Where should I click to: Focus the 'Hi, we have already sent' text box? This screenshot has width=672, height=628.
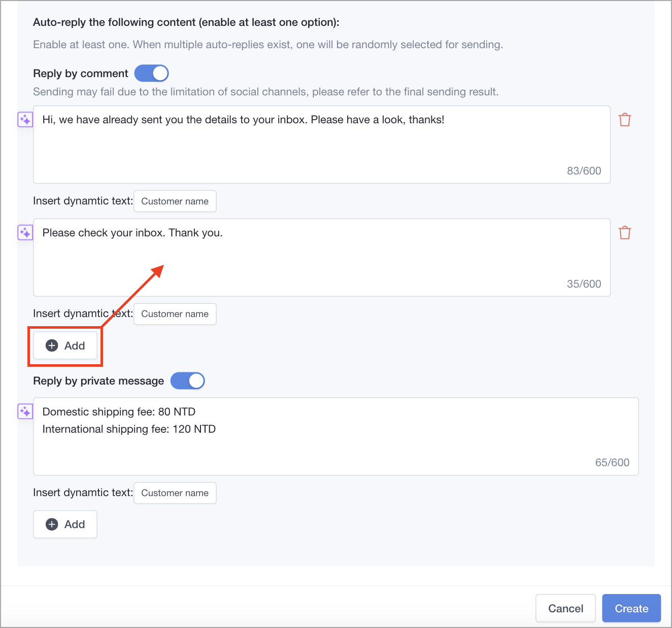click(322, 145)
